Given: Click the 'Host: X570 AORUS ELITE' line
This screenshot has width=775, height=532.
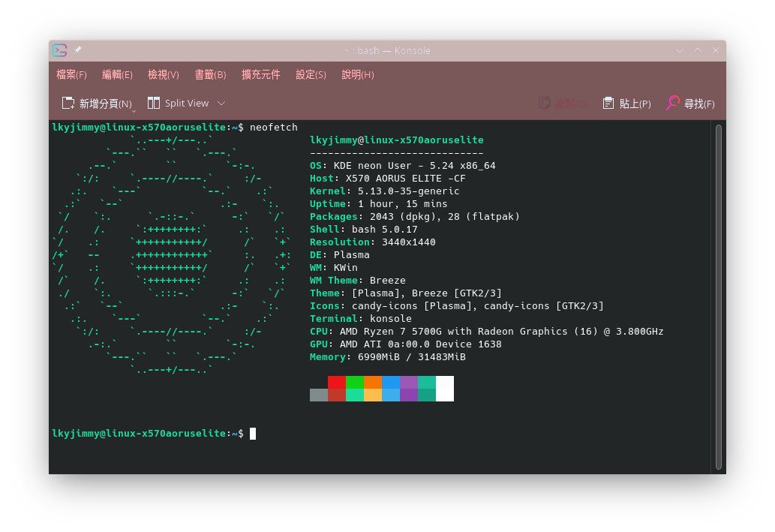Looking at the screenshot, I should tap(387, 179).
